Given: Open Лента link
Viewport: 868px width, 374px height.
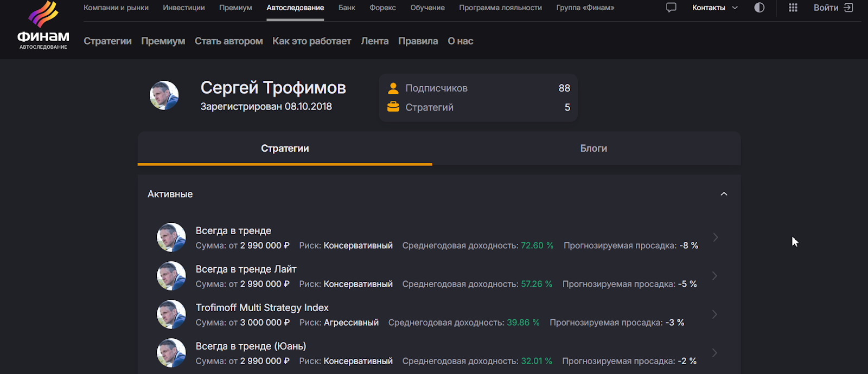Looking at the screenshot, I should 374,41.
